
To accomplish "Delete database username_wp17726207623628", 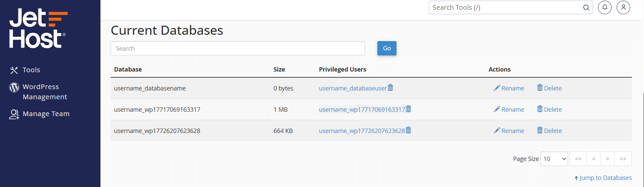I will 550,131.
